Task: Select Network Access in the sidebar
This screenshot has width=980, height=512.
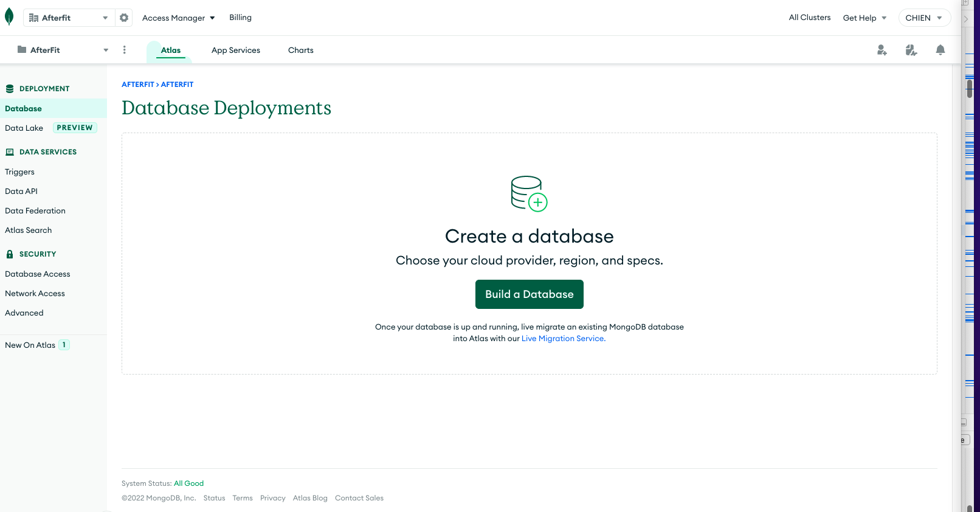Action: point(35,294)
